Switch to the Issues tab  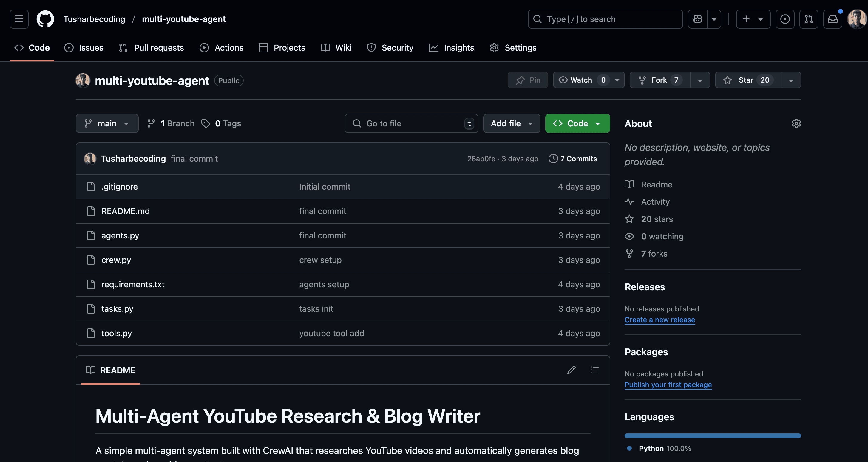click(84, 48)
